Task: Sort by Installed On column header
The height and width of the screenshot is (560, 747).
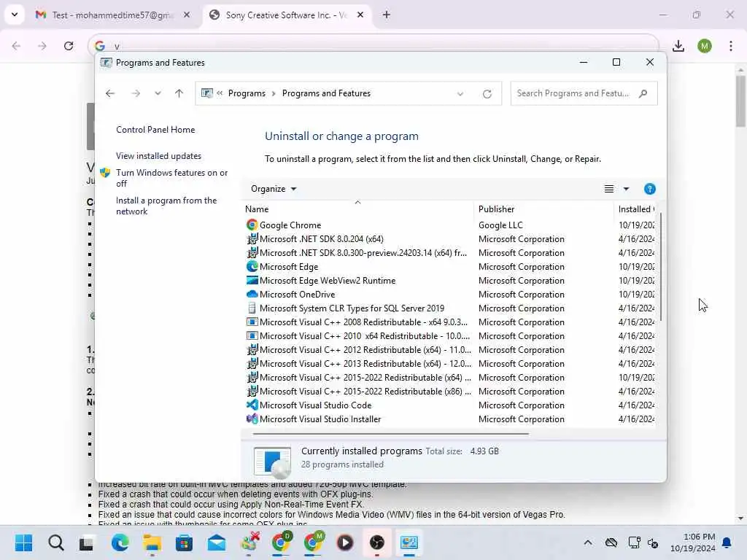Action: click(635, 209)
